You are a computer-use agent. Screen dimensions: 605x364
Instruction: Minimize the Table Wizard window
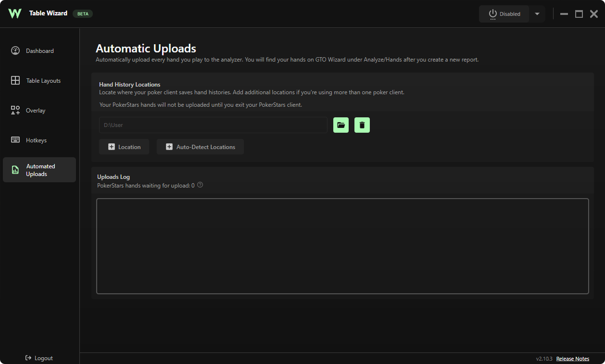[x=564, y=14]
